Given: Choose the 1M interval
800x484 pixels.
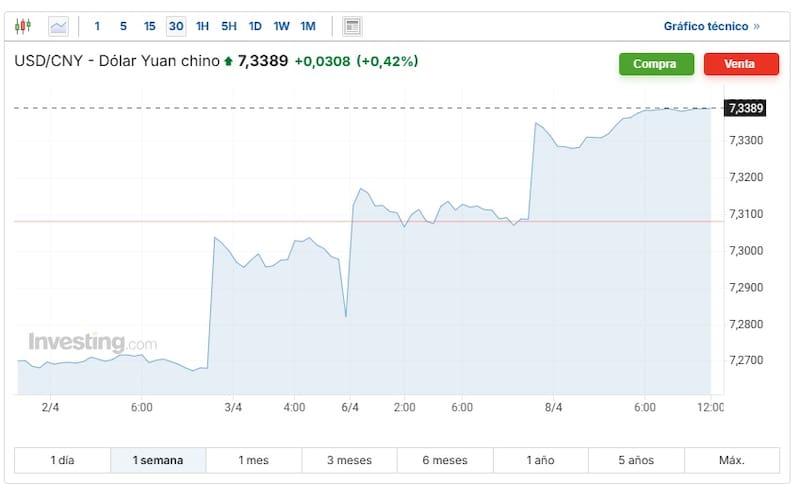Looking at the screenshot, I should 308,26.
